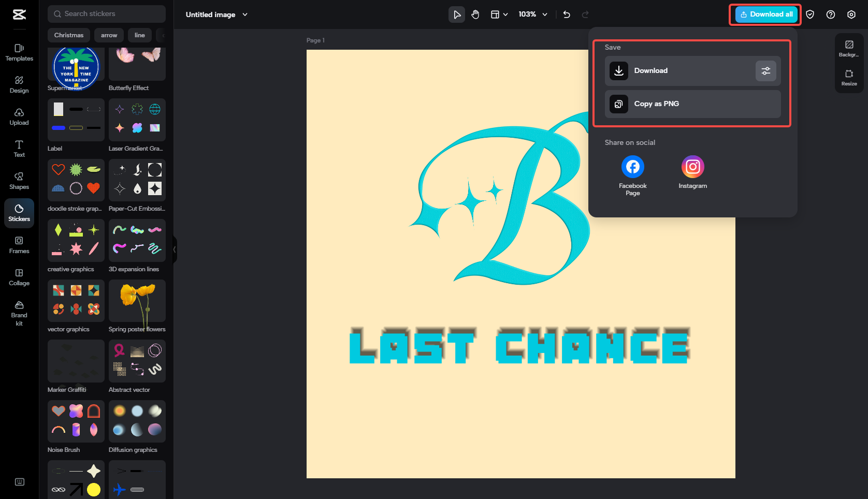Open the Frames panel
868x499 pixels.
[x=19, y=245]
